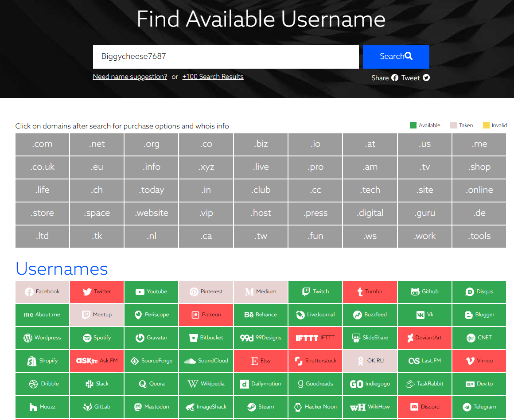Open the Behance username result
This screenshot has width=514, height=420.
[x=261, y=315]
